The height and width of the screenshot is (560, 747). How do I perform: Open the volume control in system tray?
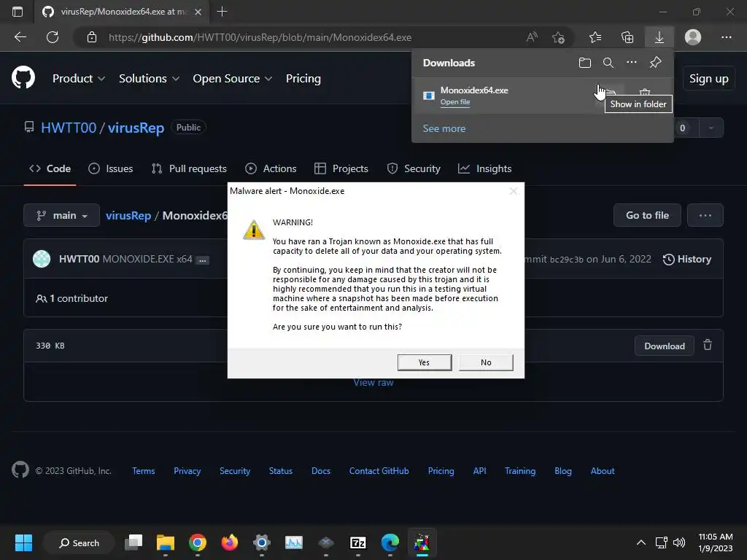[x=679, y=542]
